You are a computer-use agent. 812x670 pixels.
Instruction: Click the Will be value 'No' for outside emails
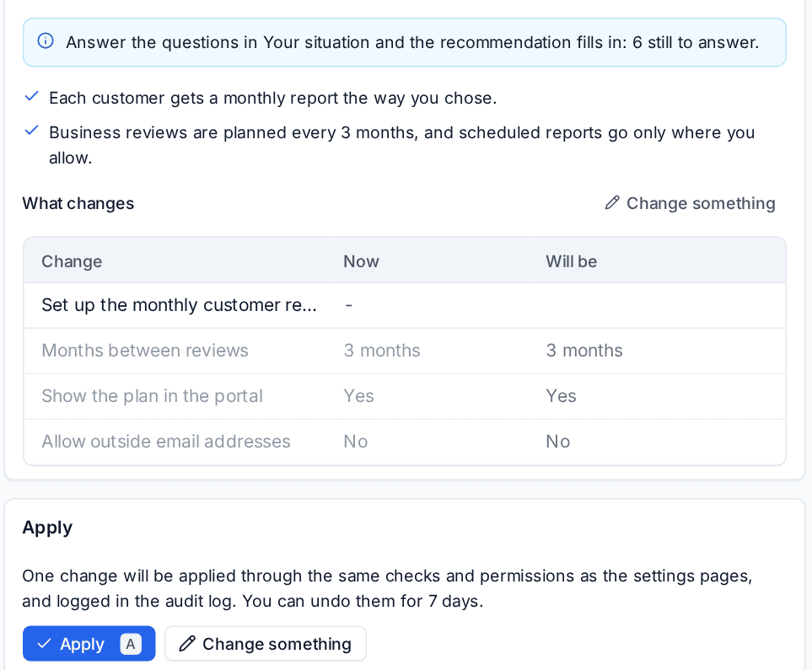pos(557,442)
